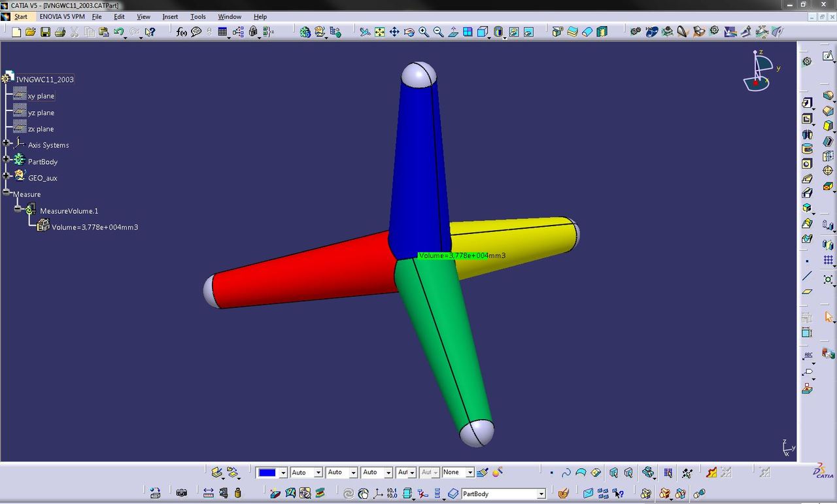Collapse the Measure tree node
Viewport: 837px width, 504px height.
click(x=7, y=192)
